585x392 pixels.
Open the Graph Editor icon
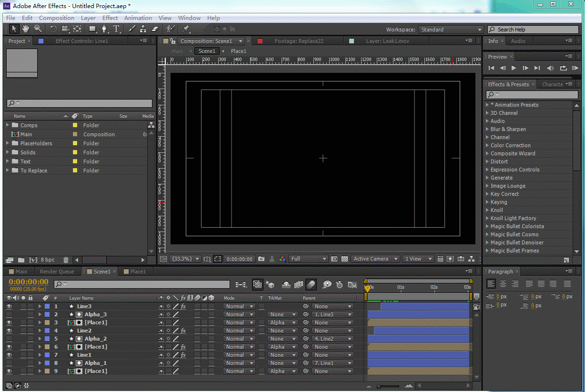[352, 284]
